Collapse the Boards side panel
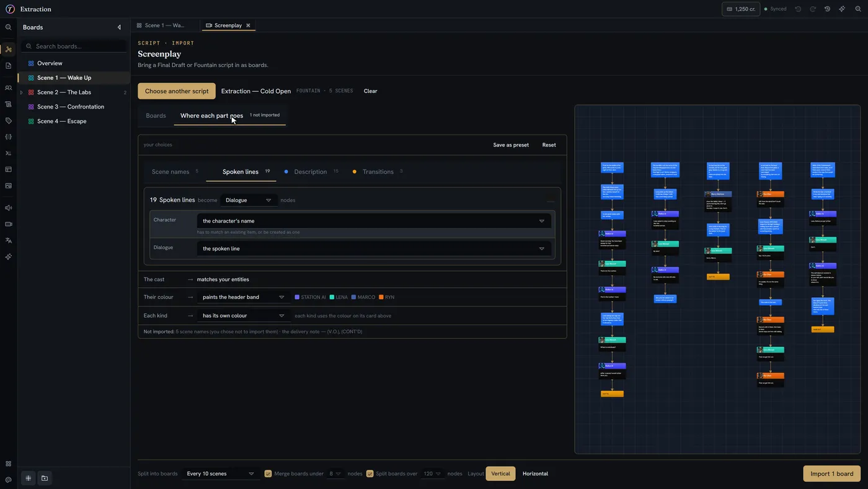The height and width of the screenshot is (489, 868). (119, 27)
